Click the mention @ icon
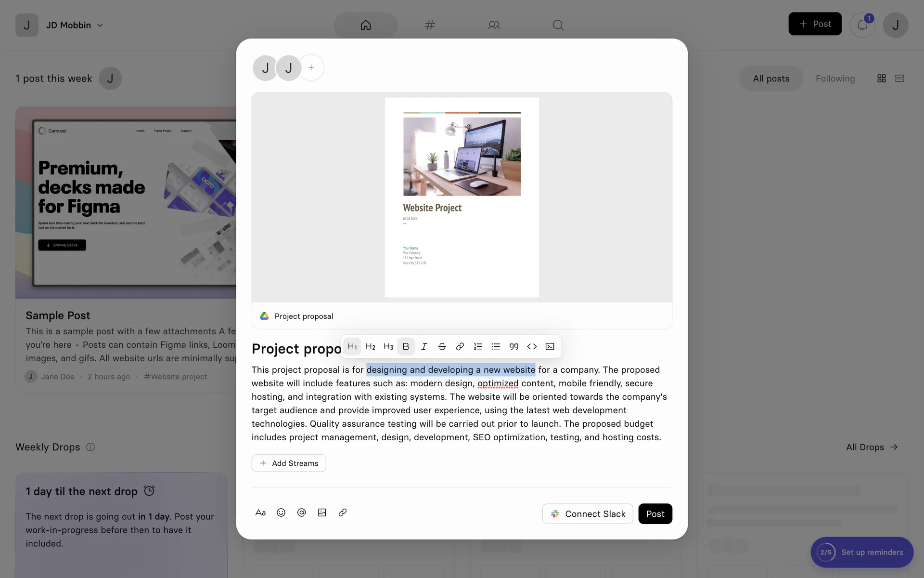Viewport: 924px width, 578px height. [302, 512]
